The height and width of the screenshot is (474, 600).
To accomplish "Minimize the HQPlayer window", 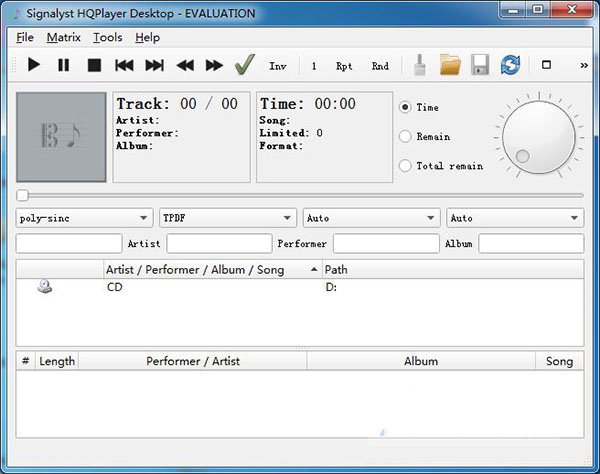I will pyautogui.click(x=514, y=10).
